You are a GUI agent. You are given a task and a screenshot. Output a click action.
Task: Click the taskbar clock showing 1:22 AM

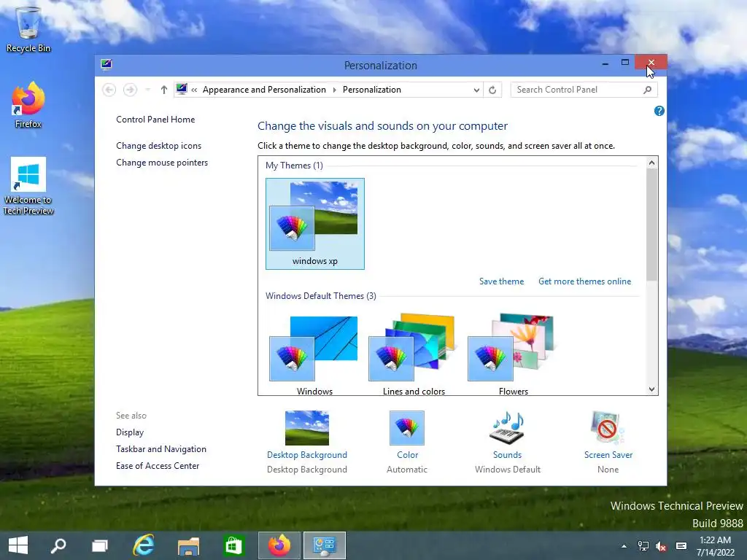tap(715, 546)
